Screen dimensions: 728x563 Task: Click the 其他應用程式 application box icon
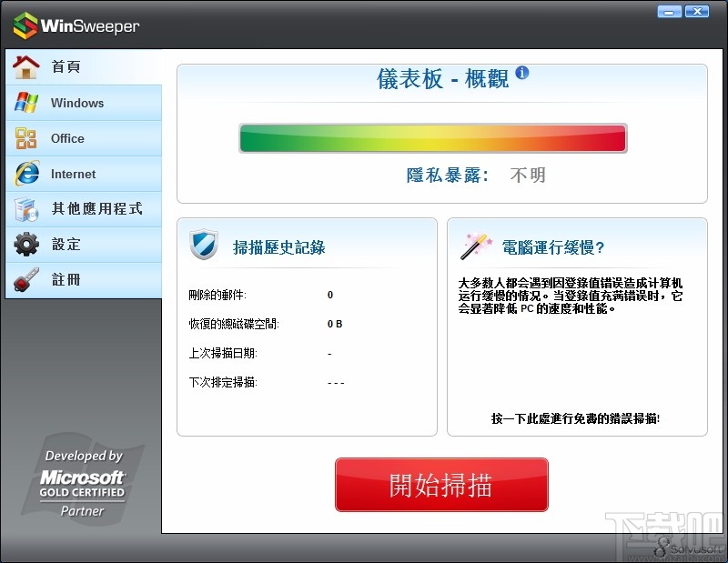tap(25, 208)
